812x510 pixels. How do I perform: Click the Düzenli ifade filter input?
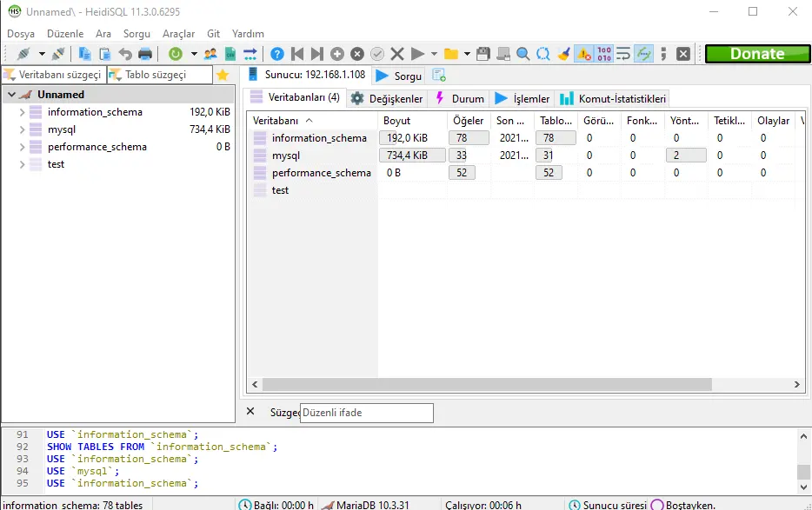pyautogui.click(x=366, y=413)
